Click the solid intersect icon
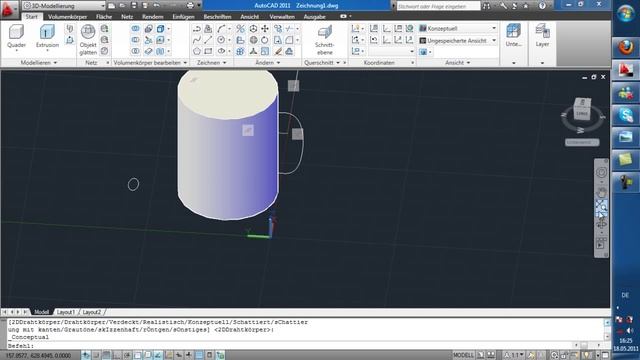640x360 pixels. click(x=135, y=51)
